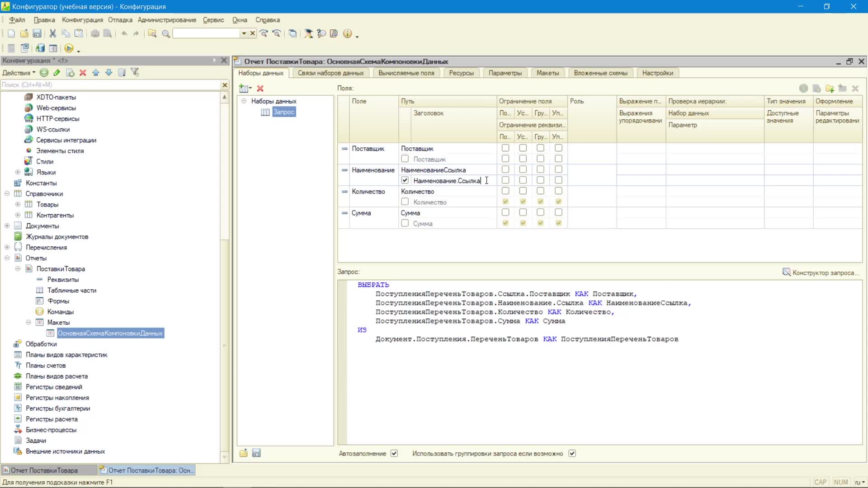This screenshot has height=488, width=868.
Task: Save using the floppy disk toolbar icon
Action: pos(37,33)
